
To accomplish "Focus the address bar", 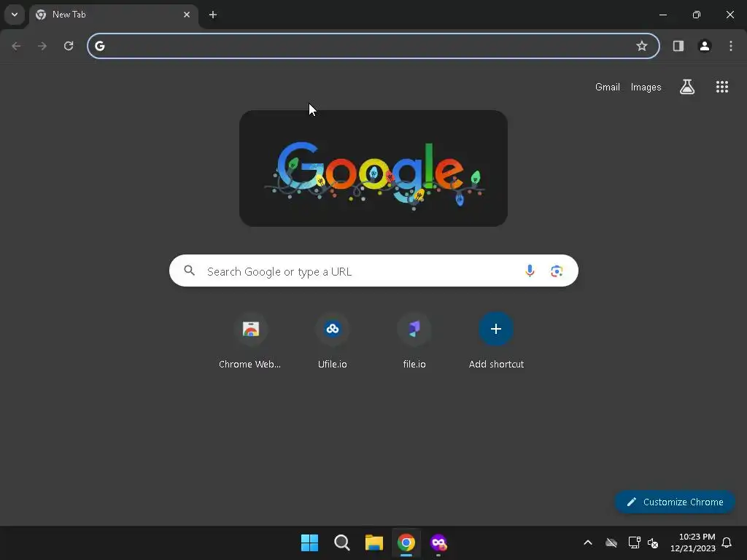I will tap(373, 46).
